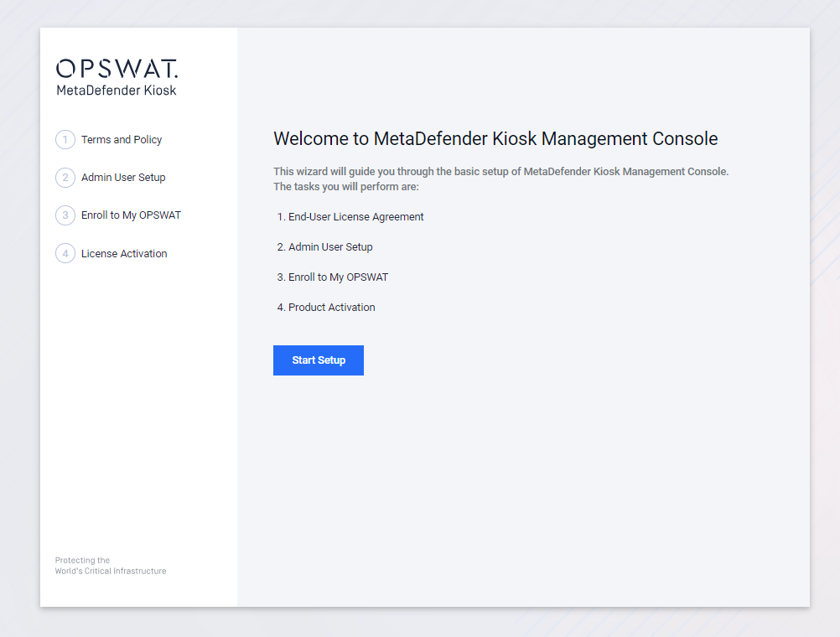Click '2. Admin User Setup' list item
The image size is (840, 637).
(x=324, y=247)
